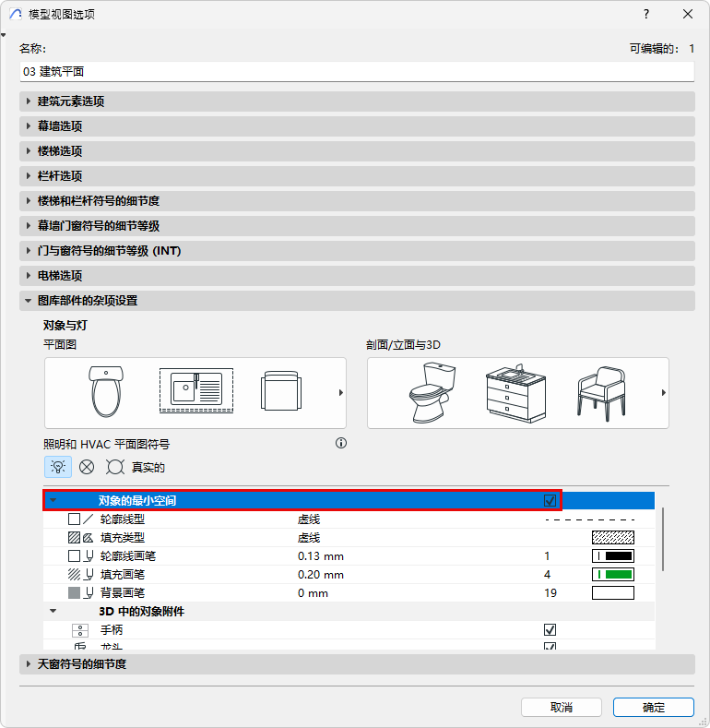Close the 模型视图选项 dialog
This screenshot has width=710, height=728.
pos(688,14)
